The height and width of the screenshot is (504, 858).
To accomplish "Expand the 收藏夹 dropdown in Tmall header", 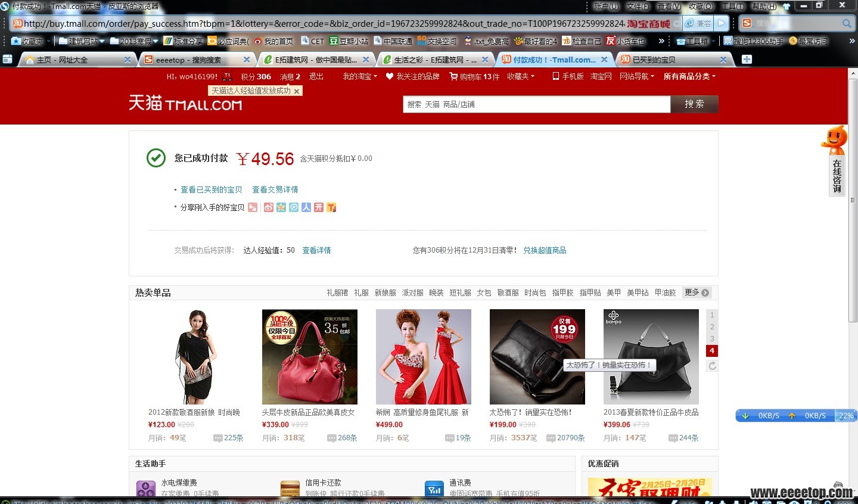I will (x=521, y=76).
